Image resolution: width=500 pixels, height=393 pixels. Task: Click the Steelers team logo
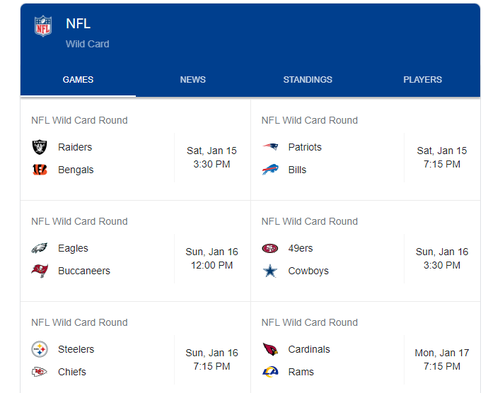coord(39,349)
